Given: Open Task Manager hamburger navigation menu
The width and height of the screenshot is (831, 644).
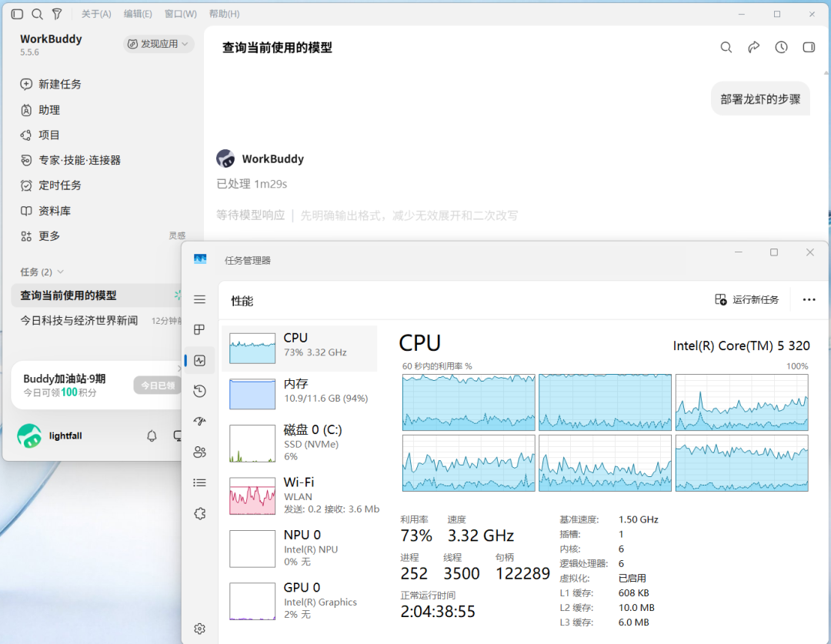Looking at the screenshot, I should [x=200, y=299].
